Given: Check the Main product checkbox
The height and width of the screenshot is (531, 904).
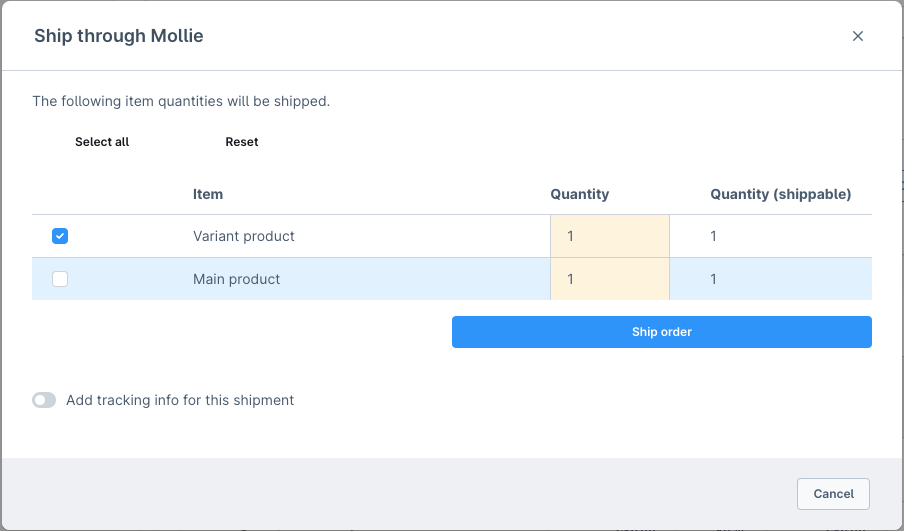Looking at the screenshot, I should (x=60, y=279).
